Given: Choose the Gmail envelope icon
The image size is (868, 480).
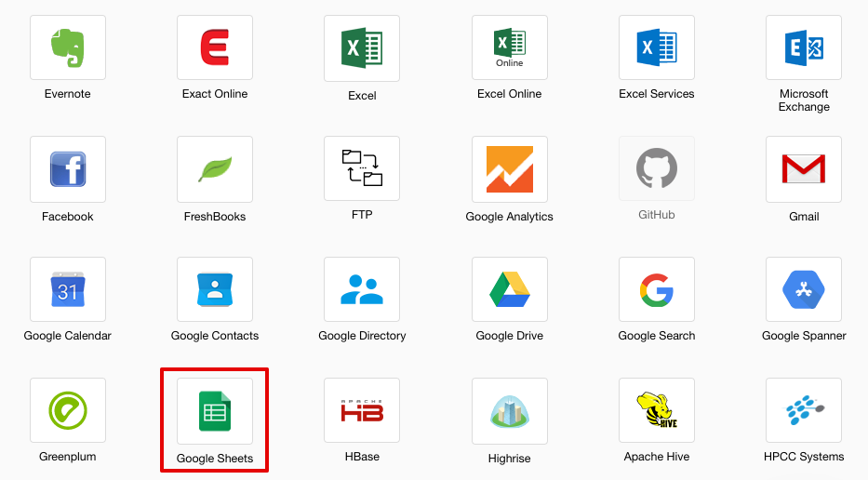Looking at the screenshot, I should click(804, 169).
